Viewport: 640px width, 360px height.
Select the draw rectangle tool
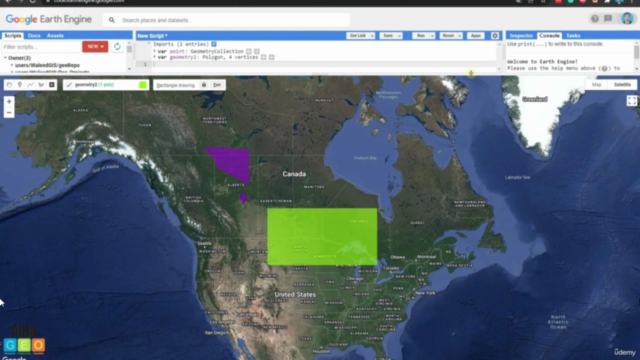tap(51, 85)
